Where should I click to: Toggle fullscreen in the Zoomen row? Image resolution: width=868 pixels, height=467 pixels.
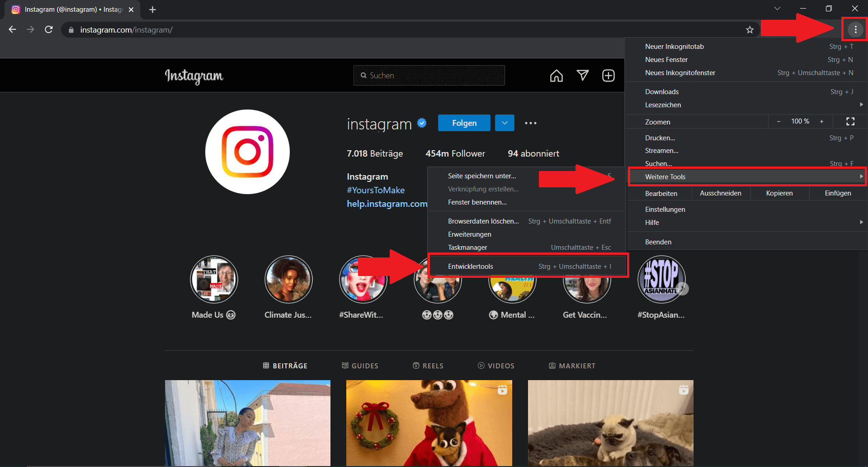click(850, 122)
